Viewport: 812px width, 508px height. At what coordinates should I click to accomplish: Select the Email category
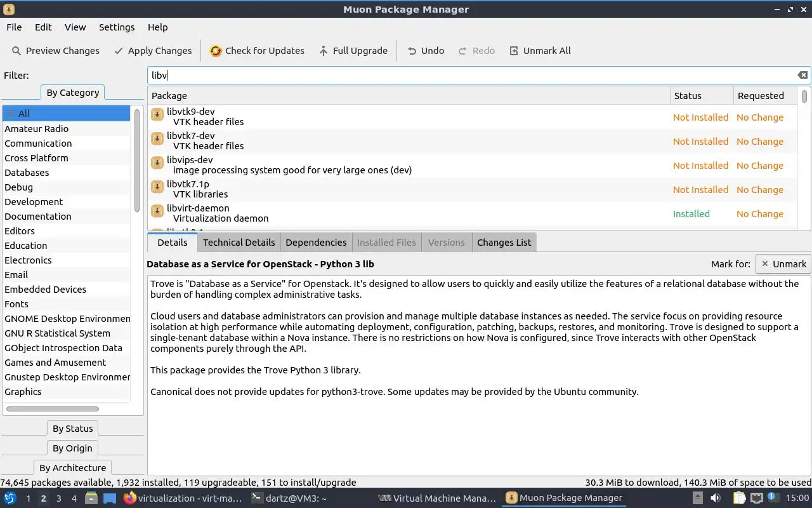tap(66, 275)
